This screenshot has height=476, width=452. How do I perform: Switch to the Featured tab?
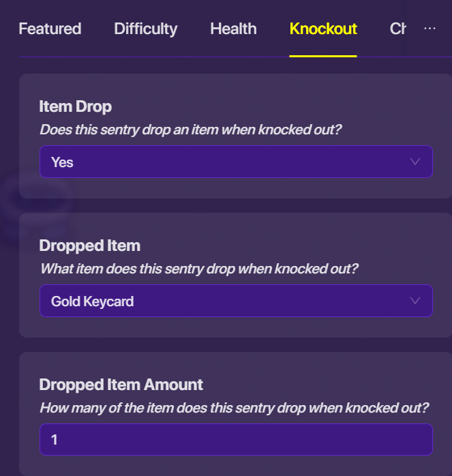click(50, 29)
